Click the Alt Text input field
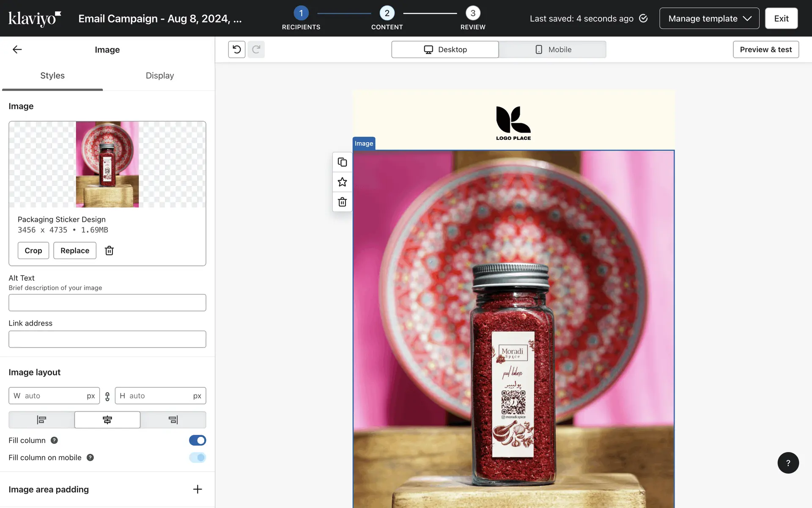Viewport: 812px width, 508px height. click(x=107, y=303)
